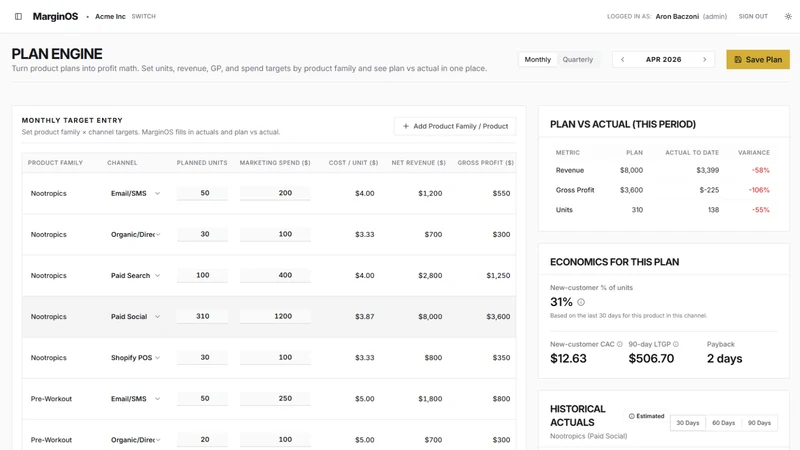This screenshot has height=450, width=800.
Task: Click the APR 2026 period label
Action: pos(663,60)
